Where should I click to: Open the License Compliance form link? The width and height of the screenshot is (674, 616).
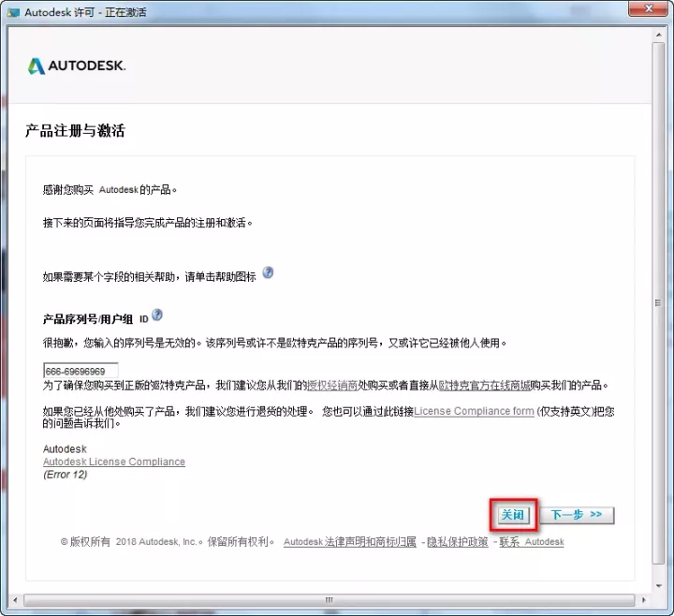474,411
